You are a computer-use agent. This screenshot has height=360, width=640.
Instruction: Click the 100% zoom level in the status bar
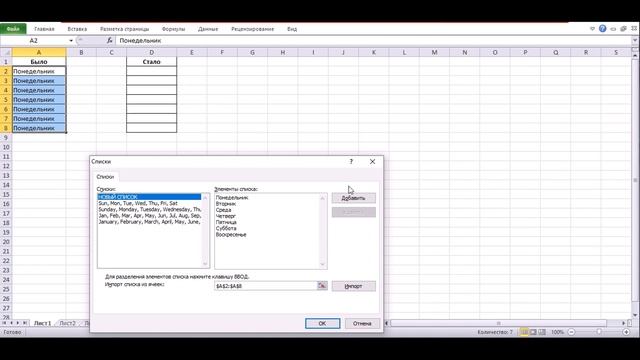click(x=557, y=332)
